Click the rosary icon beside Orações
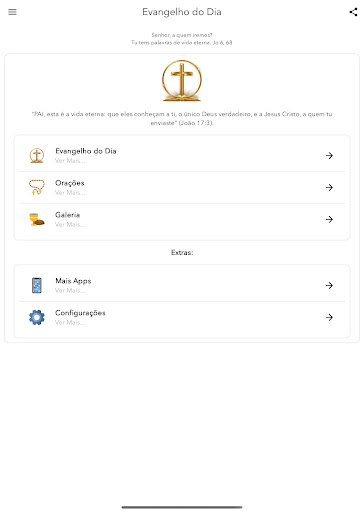 tap(37, 187)
